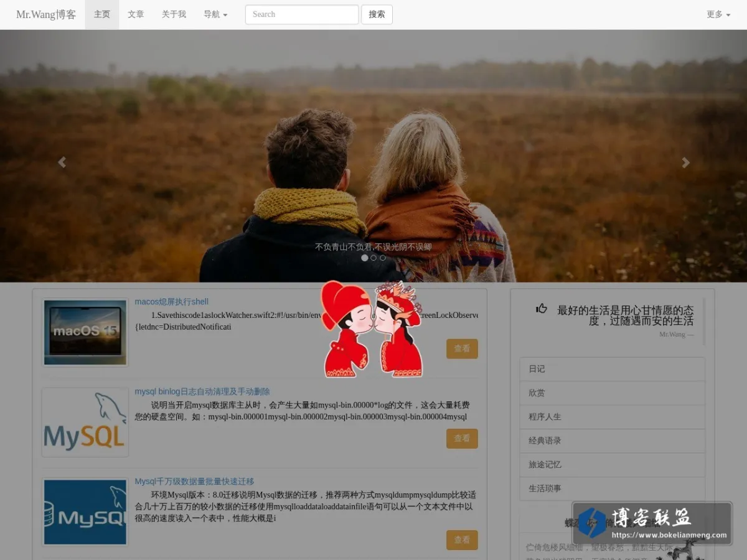This screenshot has width=747, height=560.
Task: Open the Mysql千万级数据量批量快速迁移 link
Action: point(194,482)
